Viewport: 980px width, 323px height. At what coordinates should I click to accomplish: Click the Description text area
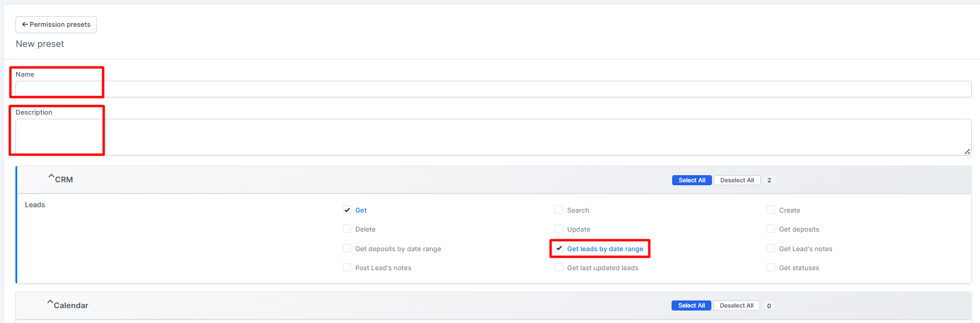493,137
